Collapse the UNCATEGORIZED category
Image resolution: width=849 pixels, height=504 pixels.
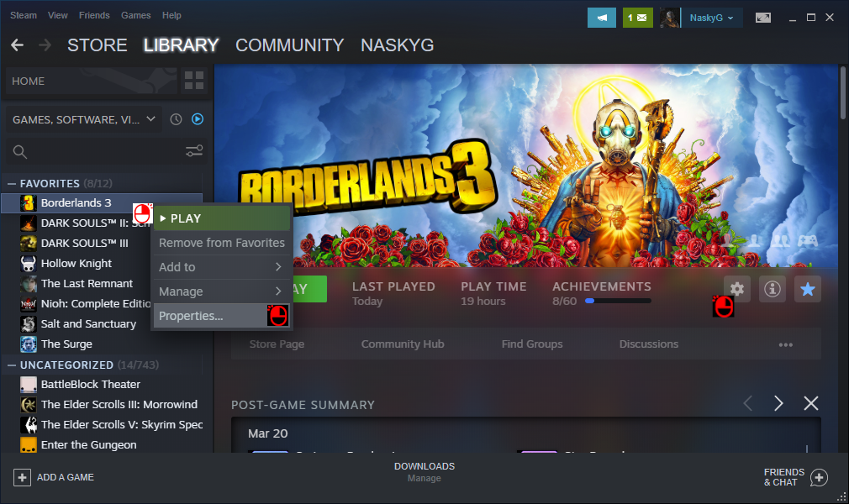tap(12, 365)
